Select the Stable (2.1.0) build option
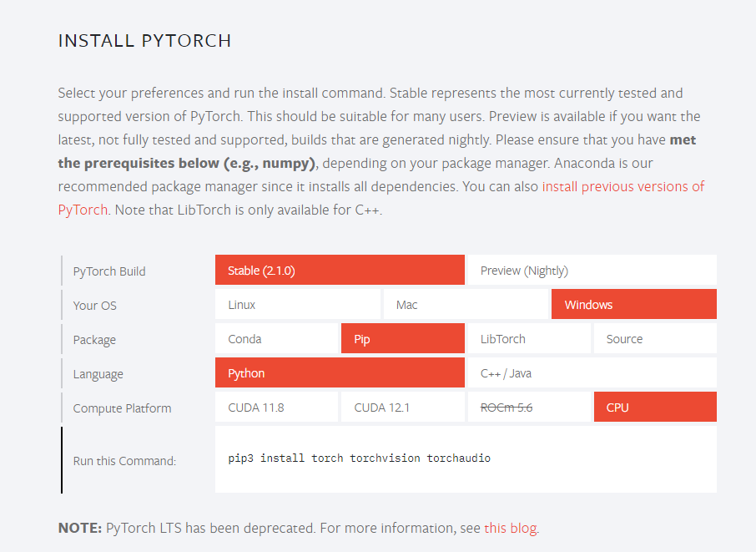 pos(339,271)
